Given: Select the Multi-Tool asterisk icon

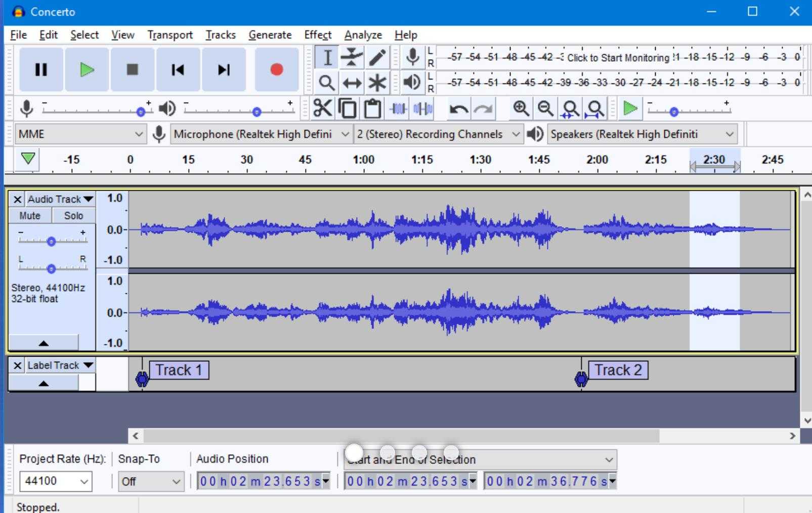Looking at the screenshot, I should point(377,82).
